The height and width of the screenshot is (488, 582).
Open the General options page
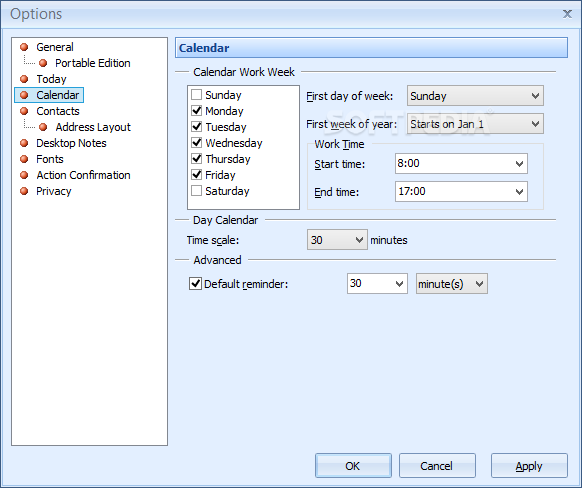click(55, 47)
